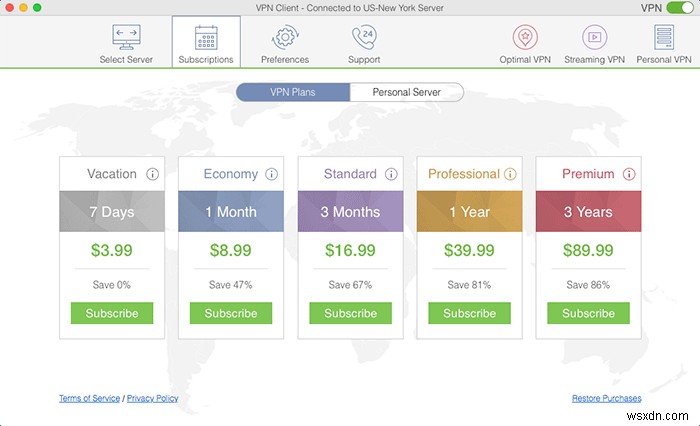Click the Optimal VPN icon
The width and height of the screenshot is (700, 426).
coord(525,38)
